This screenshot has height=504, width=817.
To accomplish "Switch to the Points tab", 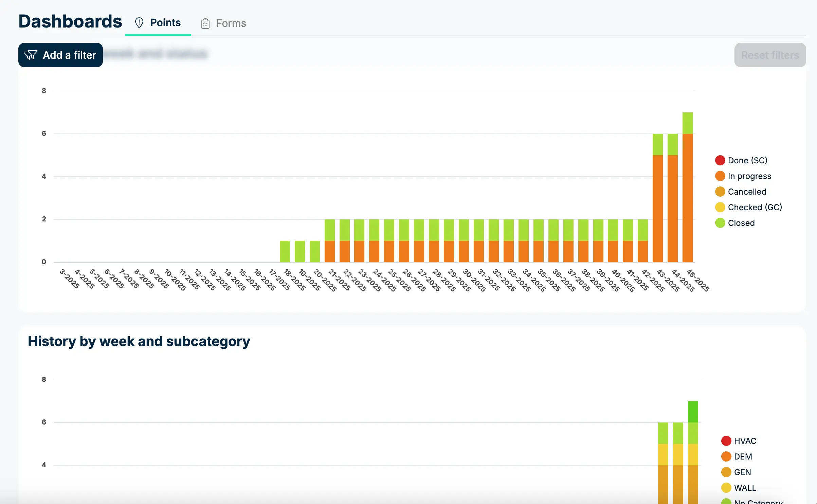I will point(165,23).
